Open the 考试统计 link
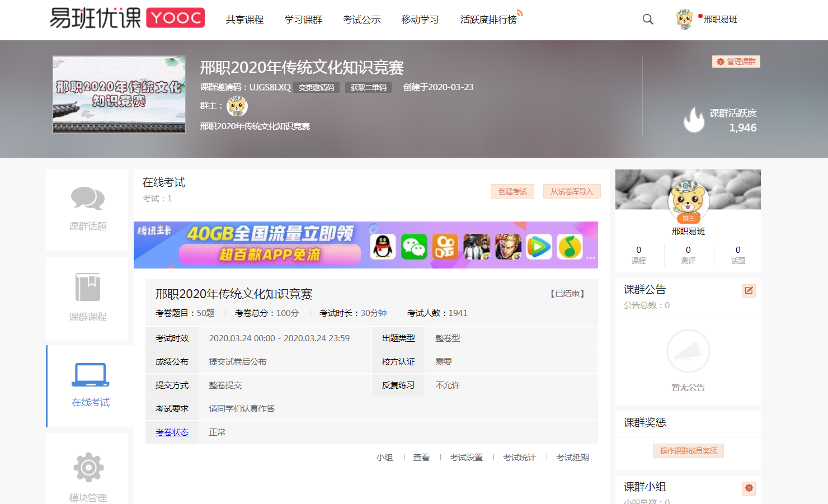Viewport: 828px width, 504px height. click(x=519, y=458)
